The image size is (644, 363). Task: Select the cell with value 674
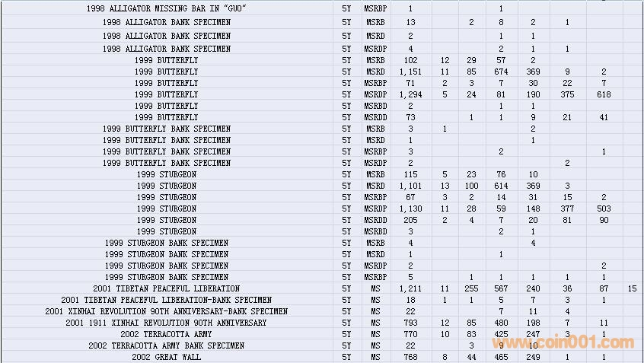click(x=501, y=72)
